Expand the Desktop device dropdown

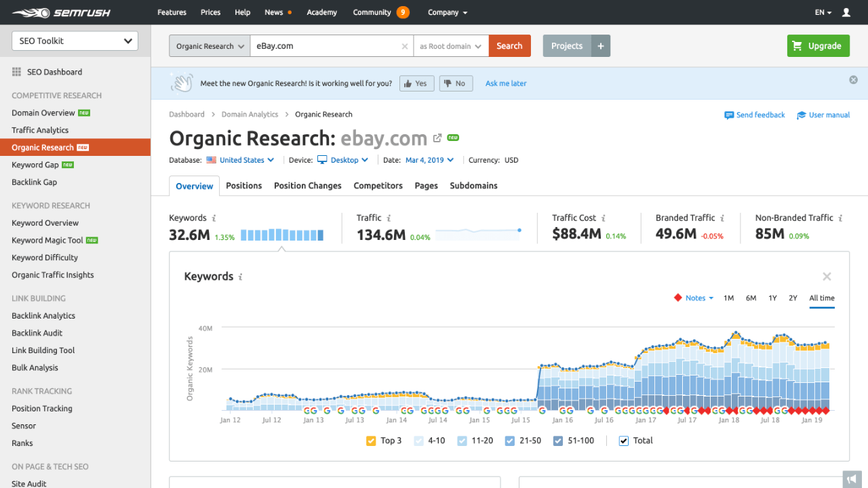pyautogui.click(x=349, y=161)
